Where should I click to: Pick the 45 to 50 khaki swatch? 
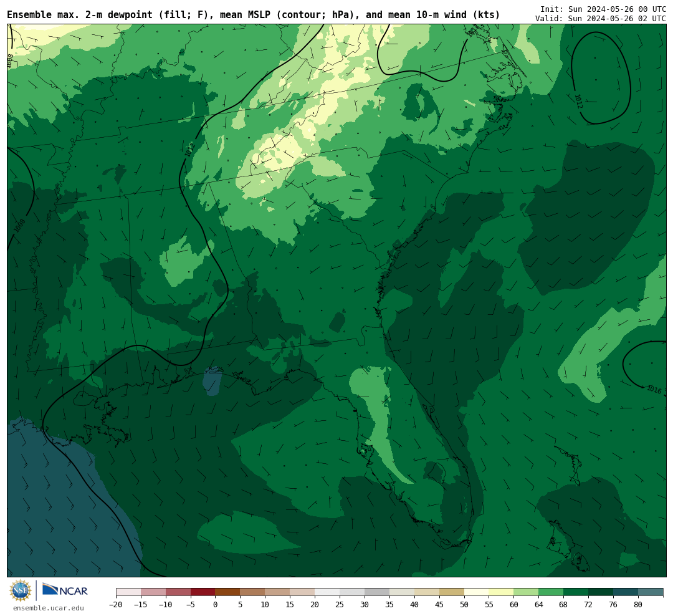click(452, 592)
